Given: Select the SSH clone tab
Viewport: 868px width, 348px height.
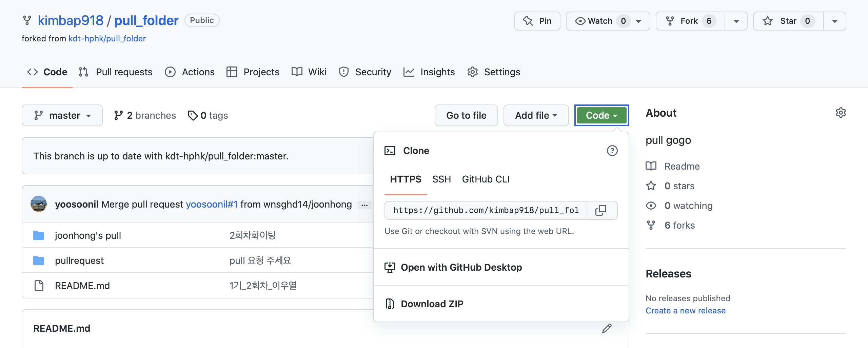Looking at the screenshot, I should [441, 179].
